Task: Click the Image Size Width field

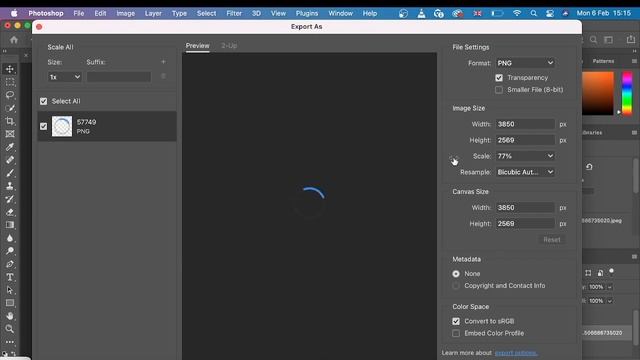Action: point(525,124)
